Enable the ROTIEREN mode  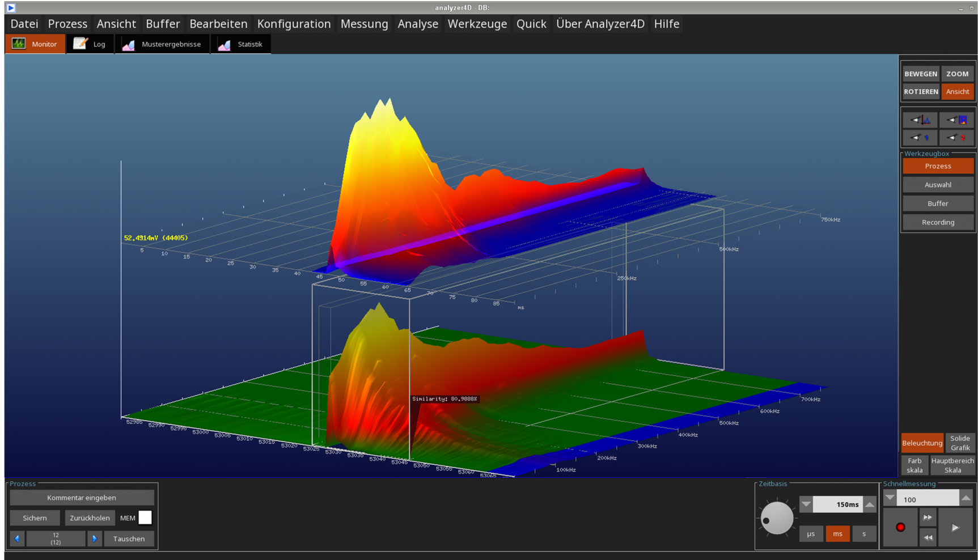(x=921, y=91)
